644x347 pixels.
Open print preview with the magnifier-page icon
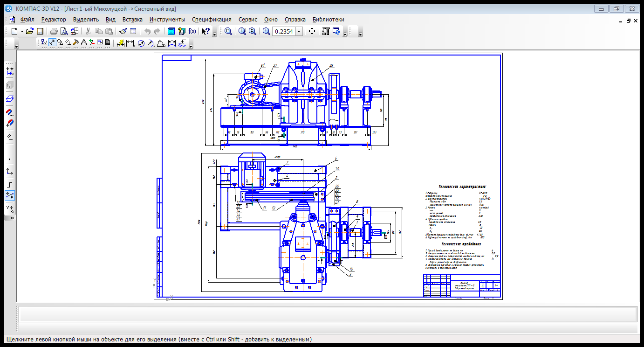tap(64, 31)
